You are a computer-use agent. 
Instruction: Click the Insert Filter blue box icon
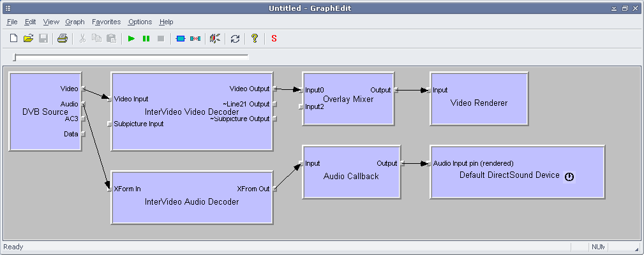point(180,38)
